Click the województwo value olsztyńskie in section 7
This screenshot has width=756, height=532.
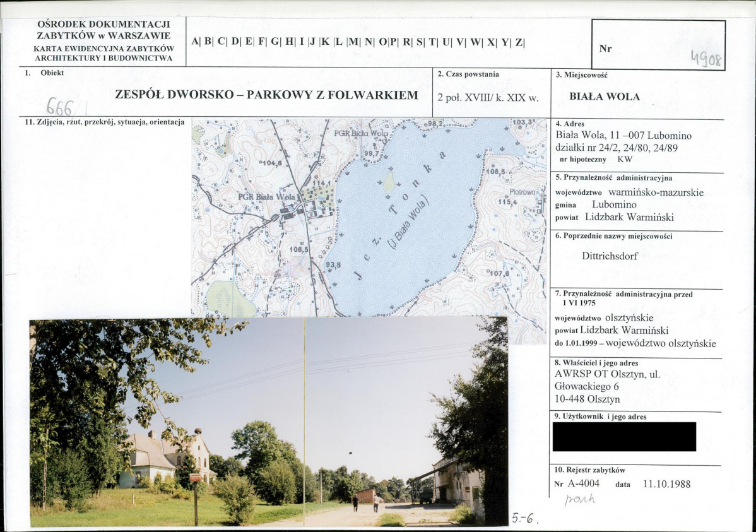629,318
